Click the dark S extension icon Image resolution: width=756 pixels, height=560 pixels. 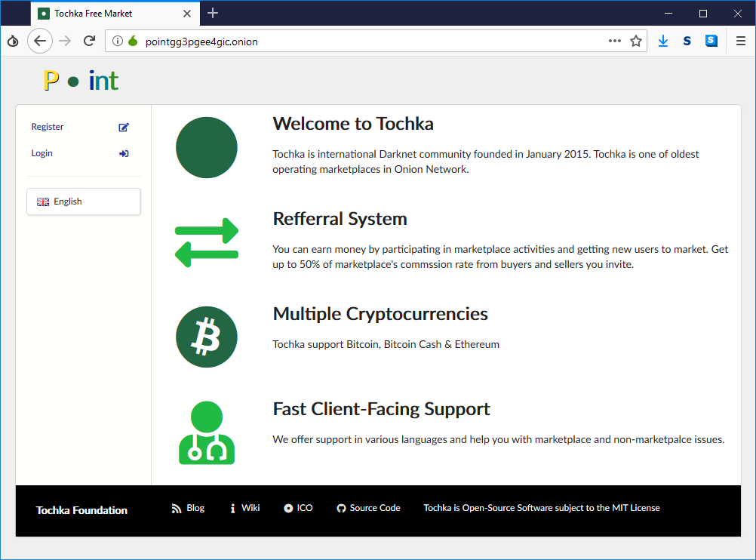click(687, 41)
